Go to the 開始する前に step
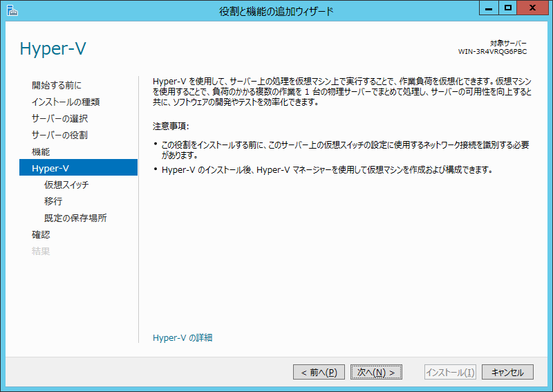 click(57, 85)
